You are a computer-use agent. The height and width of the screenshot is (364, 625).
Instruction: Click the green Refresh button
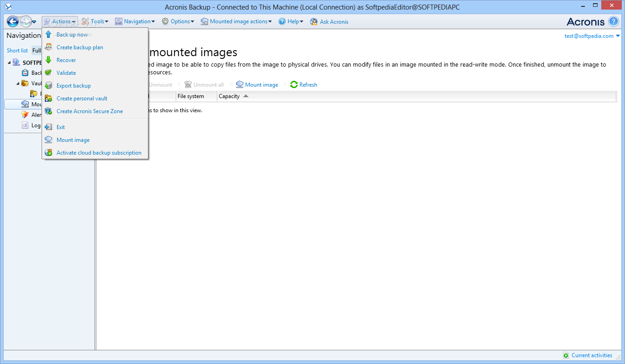[304, 85]
